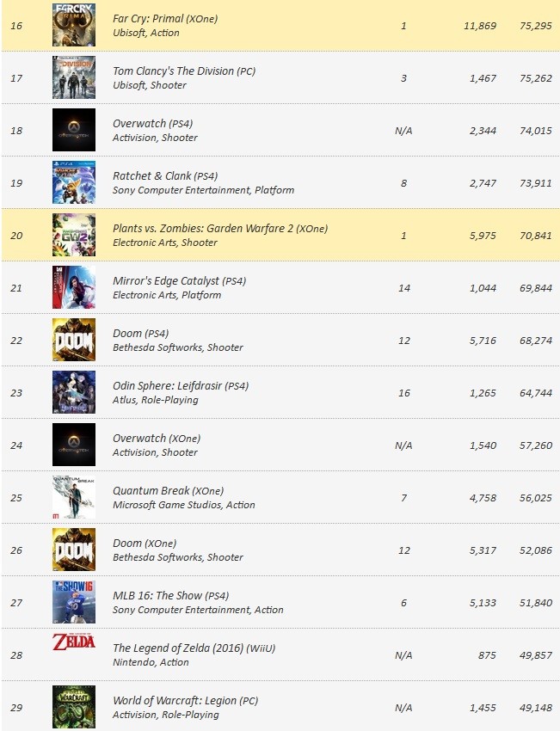Image resolution: width=560 pixels, height=731 pixels.
Task: Select Quantum Break box art
Action: (x=74, y=497)
